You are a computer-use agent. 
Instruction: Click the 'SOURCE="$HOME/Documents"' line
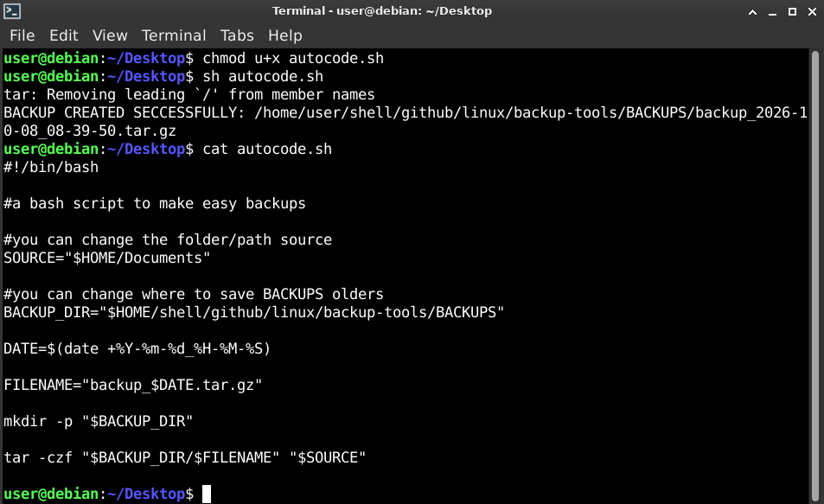pyautogui.click(x=106, y=258)
